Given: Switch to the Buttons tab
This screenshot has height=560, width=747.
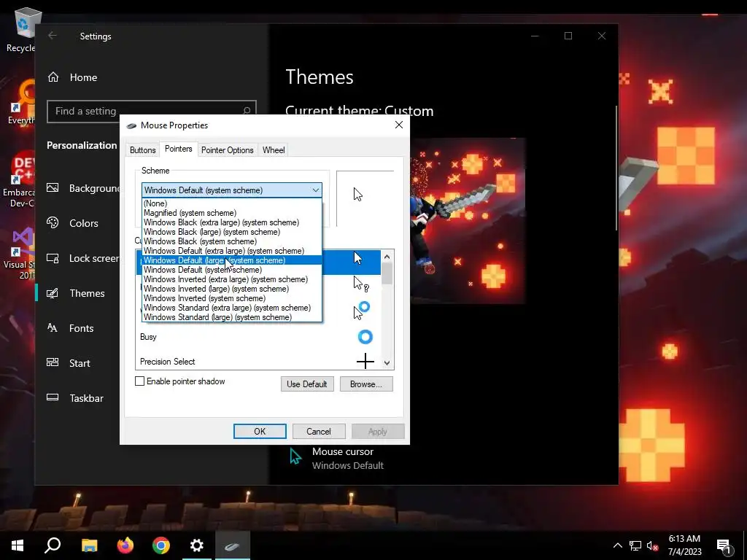Looking at the screenshot, I should click(142, 150).
